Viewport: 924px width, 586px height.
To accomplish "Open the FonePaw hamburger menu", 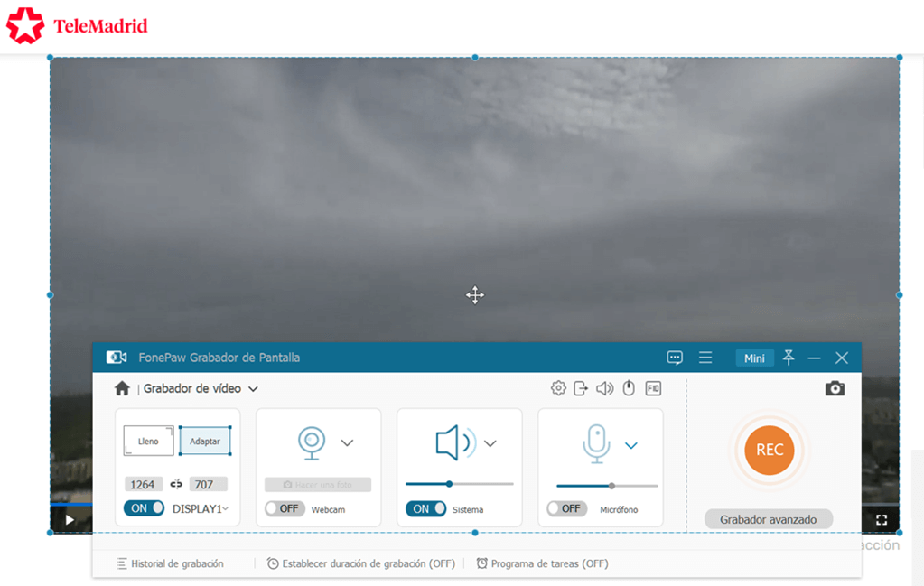I will [x=705, y=358].
